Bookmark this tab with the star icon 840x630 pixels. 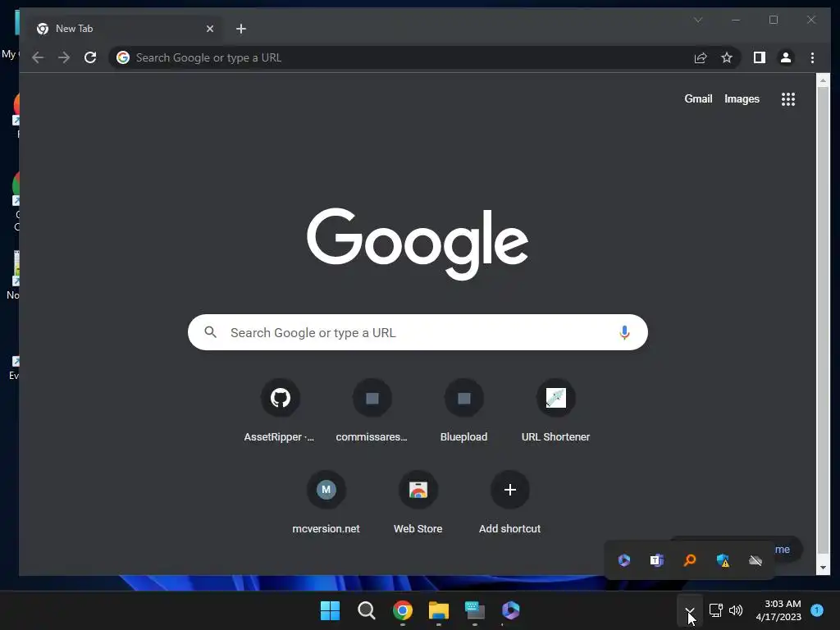(727, 57)
